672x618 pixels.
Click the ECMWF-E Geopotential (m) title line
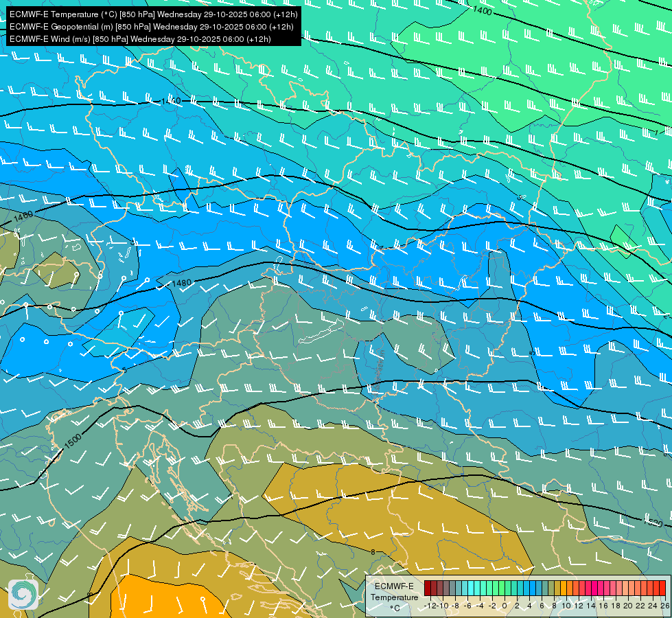151,27
